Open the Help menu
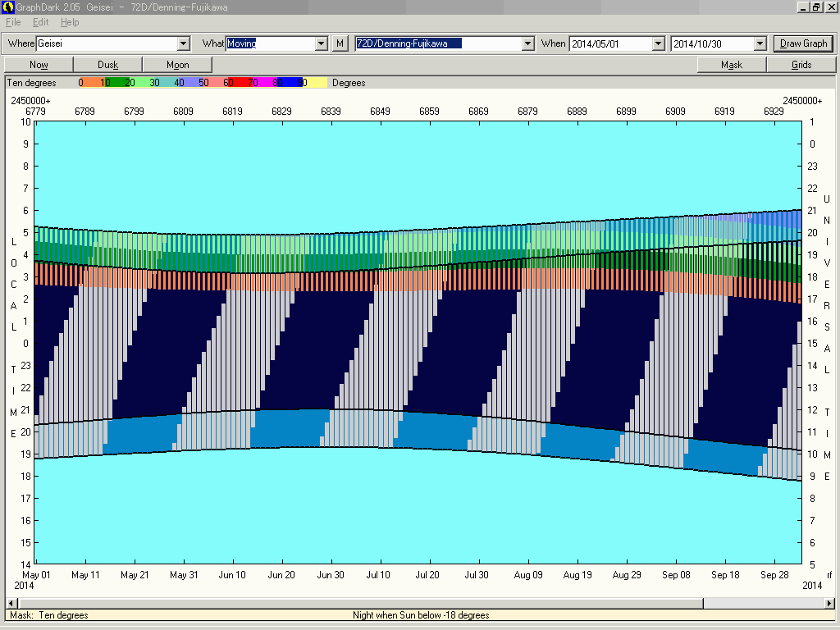The image size is (840, 630). pos(70,22)
